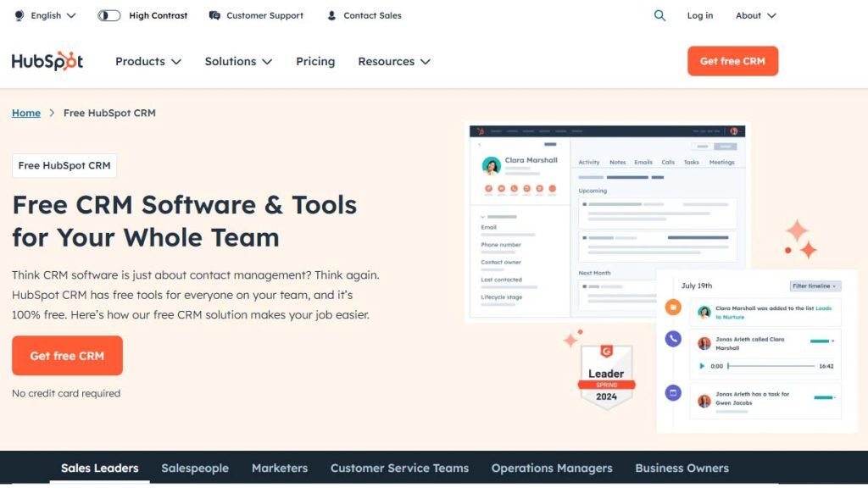Viewport: 868px width, 499px height.
Task: Open the Customer Service Teams tab
Action: (x=400, y=468)
